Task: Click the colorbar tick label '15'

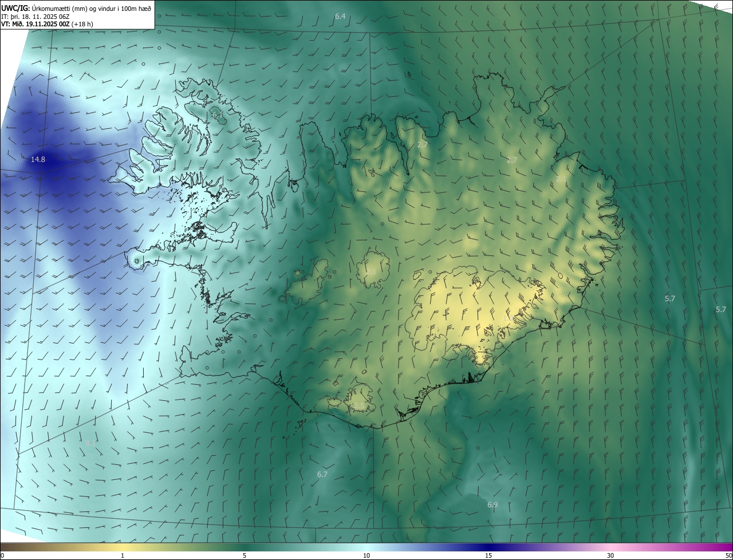Action: pos(488,555)
